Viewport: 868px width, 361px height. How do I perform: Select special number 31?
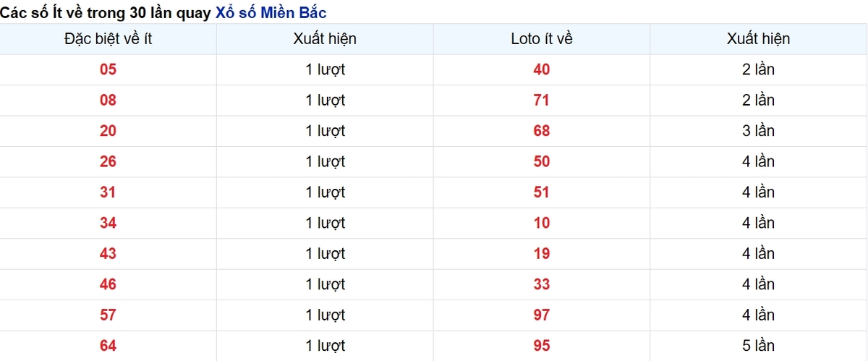(x=108, y=192)
